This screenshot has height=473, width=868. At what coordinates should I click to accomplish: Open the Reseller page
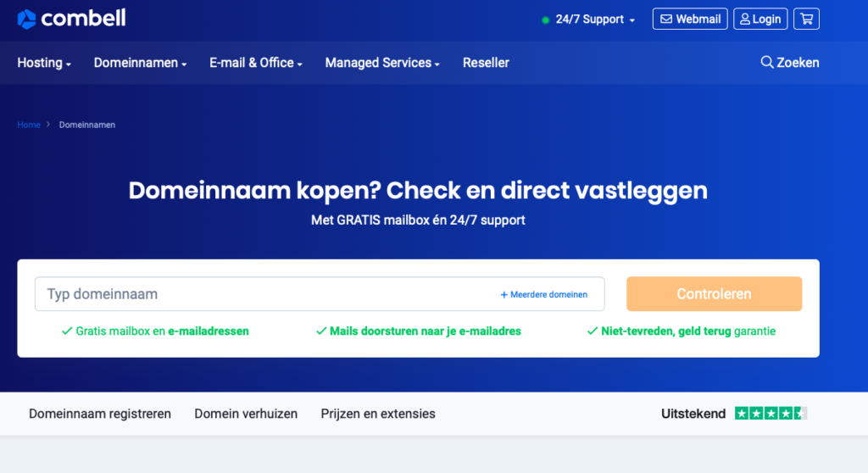click(x=486, y=63)
